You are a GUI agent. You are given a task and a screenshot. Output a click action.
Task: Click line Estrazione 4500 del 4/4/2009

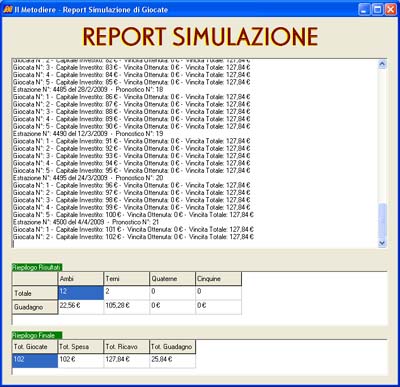pos(86,222)
